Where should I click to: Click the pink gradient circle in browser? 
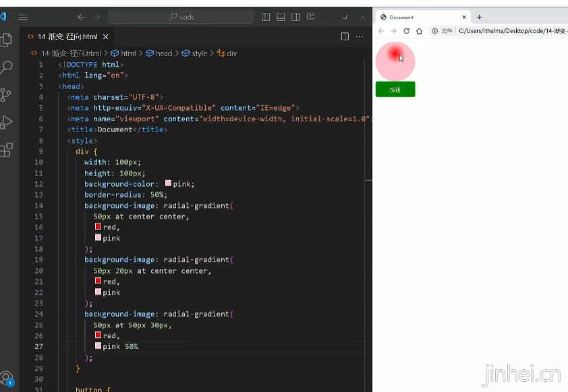point(395,61)
